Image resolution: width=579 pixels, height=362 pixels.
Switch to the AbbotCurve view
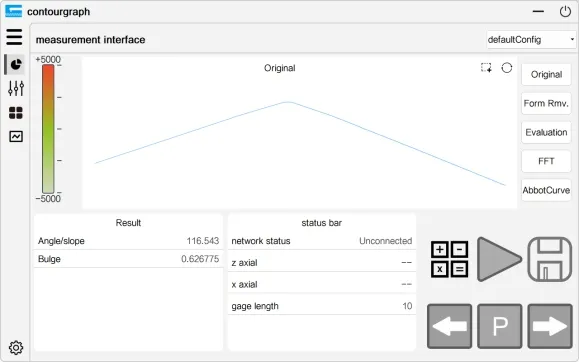point(546,190)
